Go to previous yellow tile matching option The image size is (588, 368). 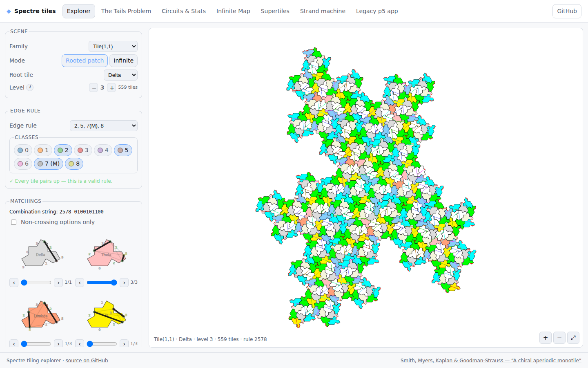[80, 344]
